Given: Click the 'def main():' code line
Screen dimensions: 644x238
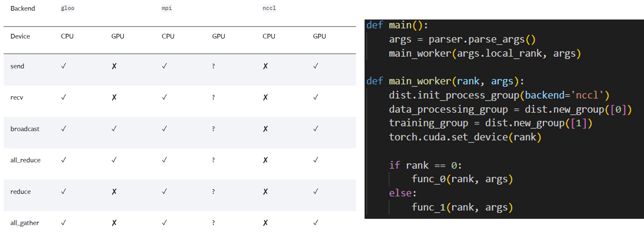Looking at the screenshot, I should click(x=397, y=25).
